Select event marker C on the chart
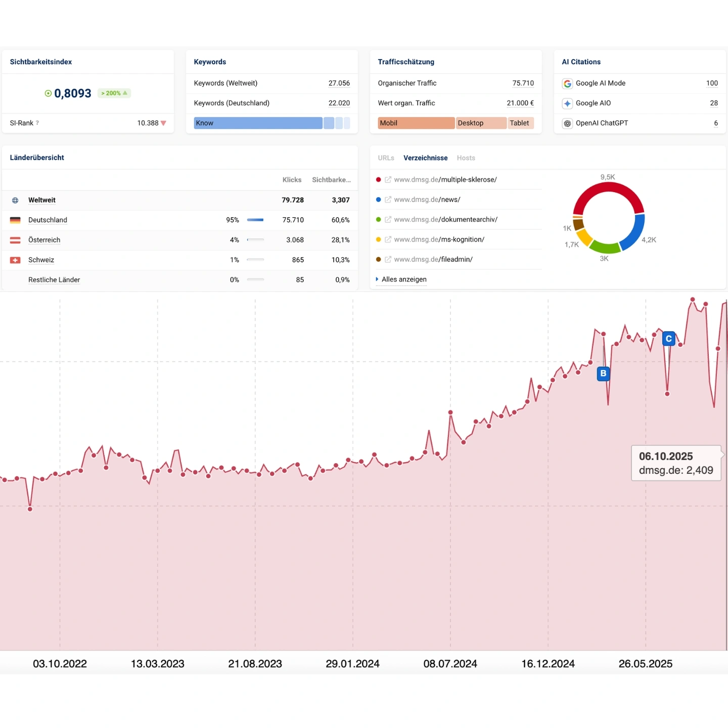Image resolution: width=728 pixels, height=728 pixels. click(668, 339)
